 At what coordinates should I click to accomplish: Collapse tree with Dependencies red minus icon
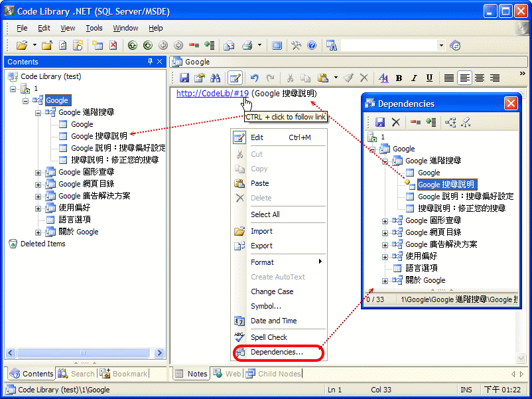click(415, 122)
